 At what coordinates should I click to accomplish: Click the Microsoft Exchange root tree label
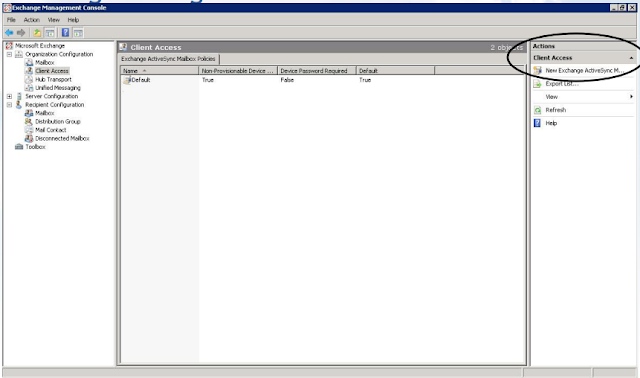40,46
